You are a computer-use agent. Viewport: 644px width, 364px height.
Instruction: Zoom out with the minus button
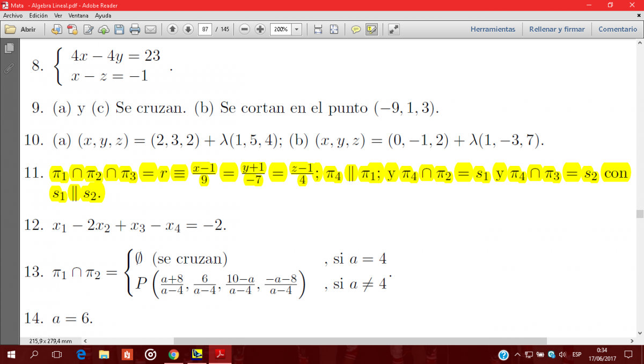coord(245,29)
